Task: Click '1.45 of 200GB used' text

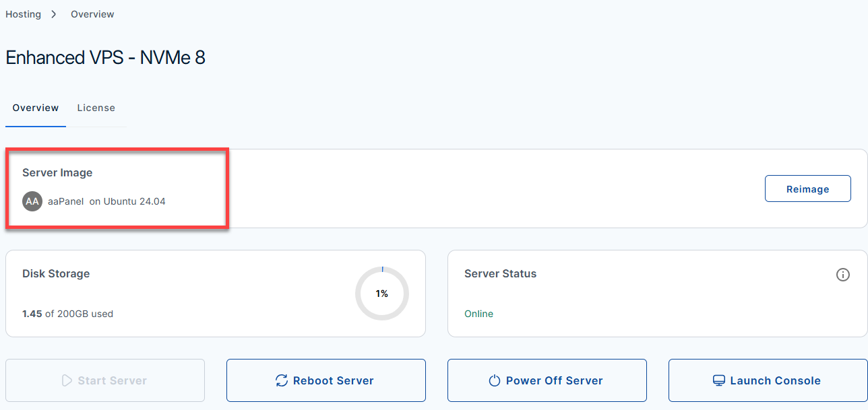Action: point(67,314)
